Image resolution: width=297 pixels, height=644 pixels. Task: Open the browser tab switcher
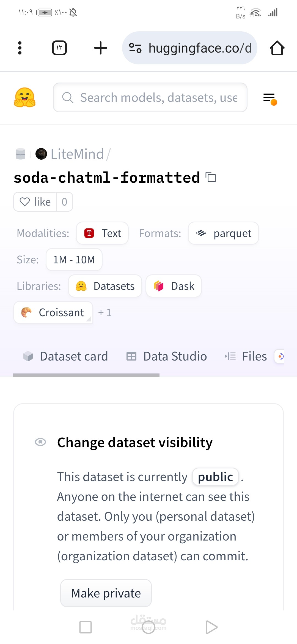coord(59,48)
